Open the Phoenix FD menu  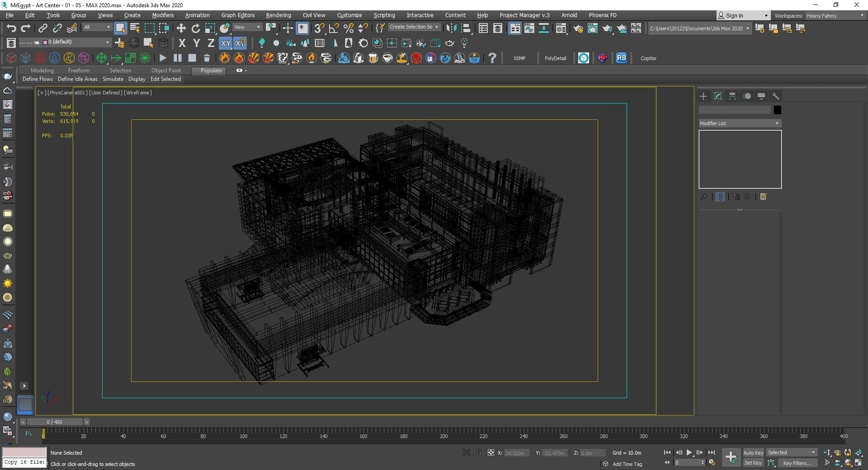point(602,15)
